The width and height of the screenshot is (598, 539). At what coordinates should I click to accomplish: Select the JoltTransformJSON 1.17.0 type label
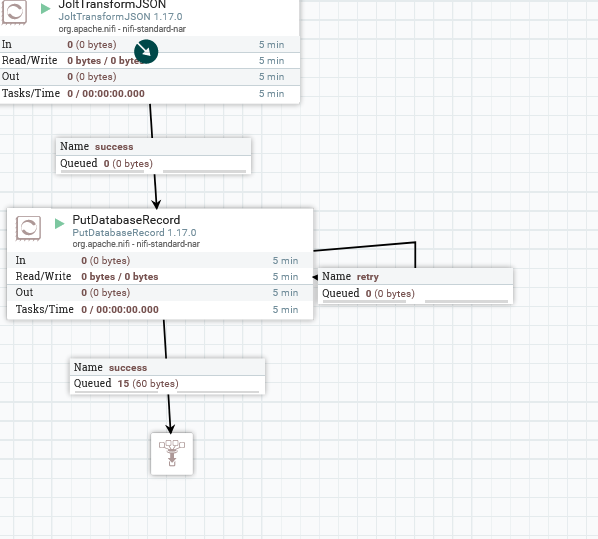[120, 17]
